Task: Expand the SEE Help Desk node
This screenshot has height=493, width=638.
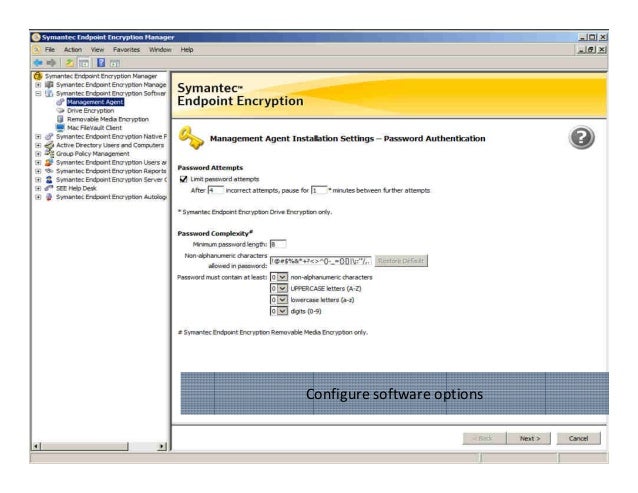Action: (38, 188)
